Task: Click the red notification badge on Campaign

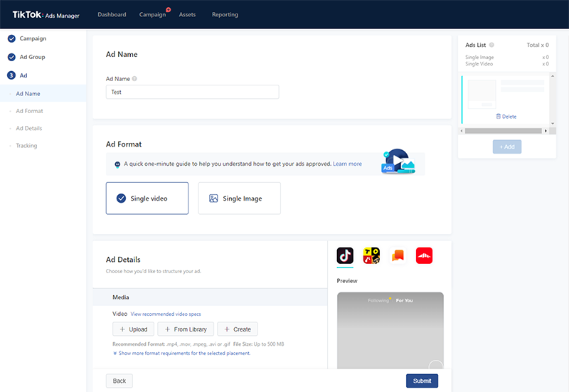Action: coord(169,10)
